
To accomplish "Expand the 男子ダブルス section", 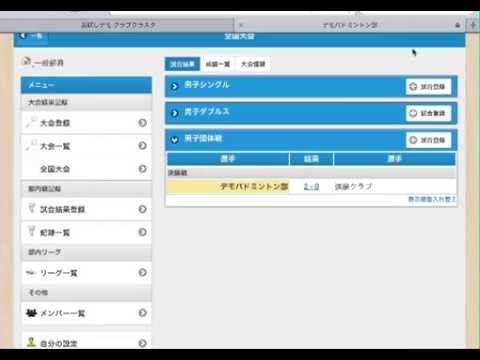I will tap(174, 113).
